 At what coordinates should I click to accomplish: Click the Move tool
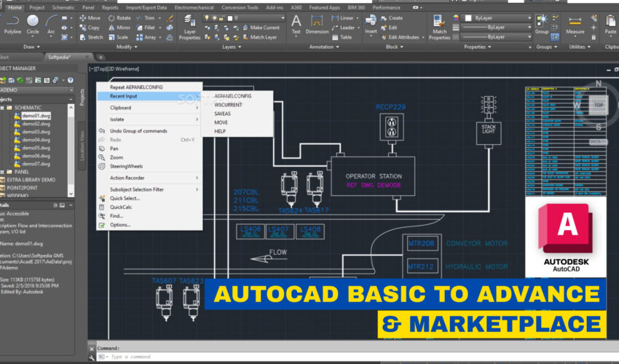tap(90, 17)
